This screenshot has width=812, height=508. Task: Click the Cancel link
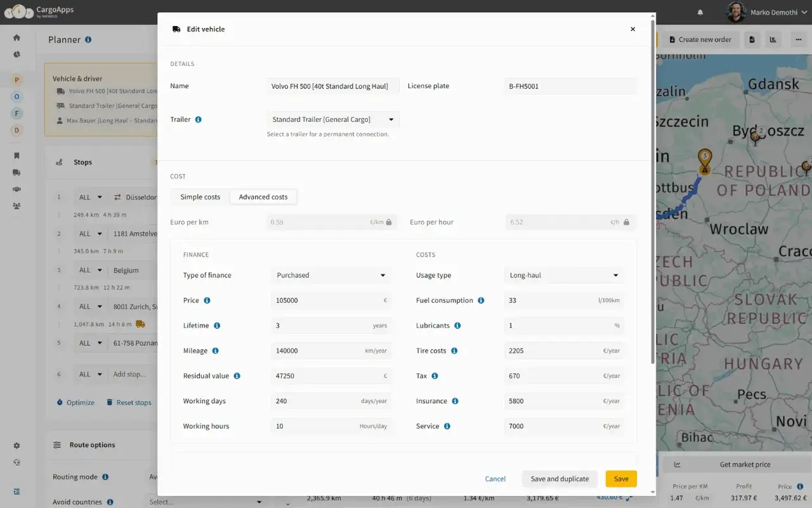[x=495, y=479]
